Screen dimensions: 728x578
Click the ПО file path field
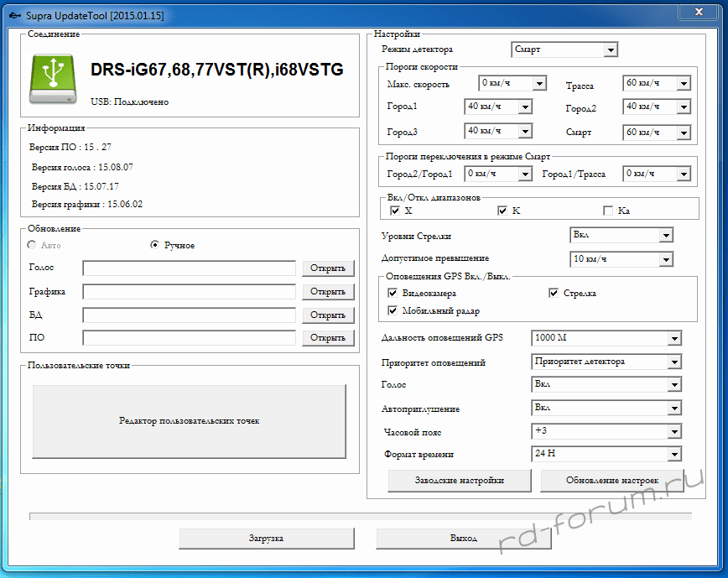coord(189,337)
